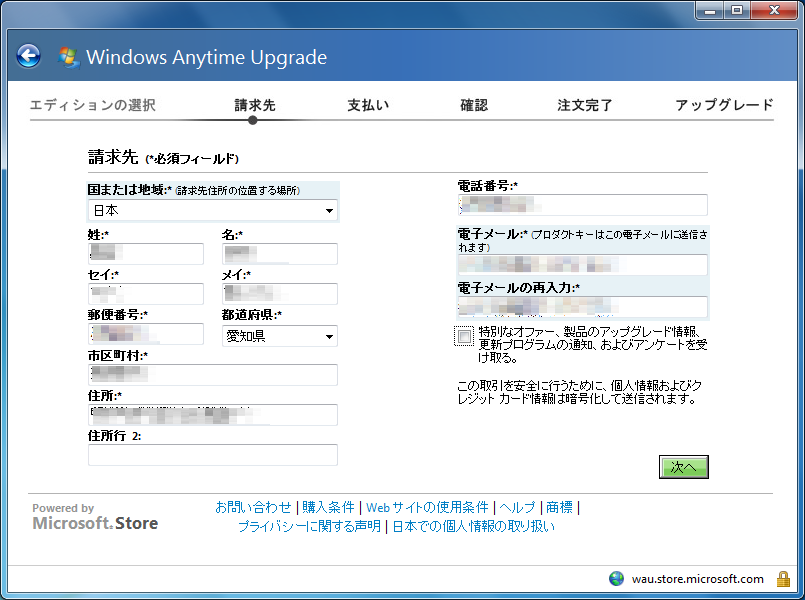Select the 請求先 step
Screen dimensions: 805x600
point(254,105)
